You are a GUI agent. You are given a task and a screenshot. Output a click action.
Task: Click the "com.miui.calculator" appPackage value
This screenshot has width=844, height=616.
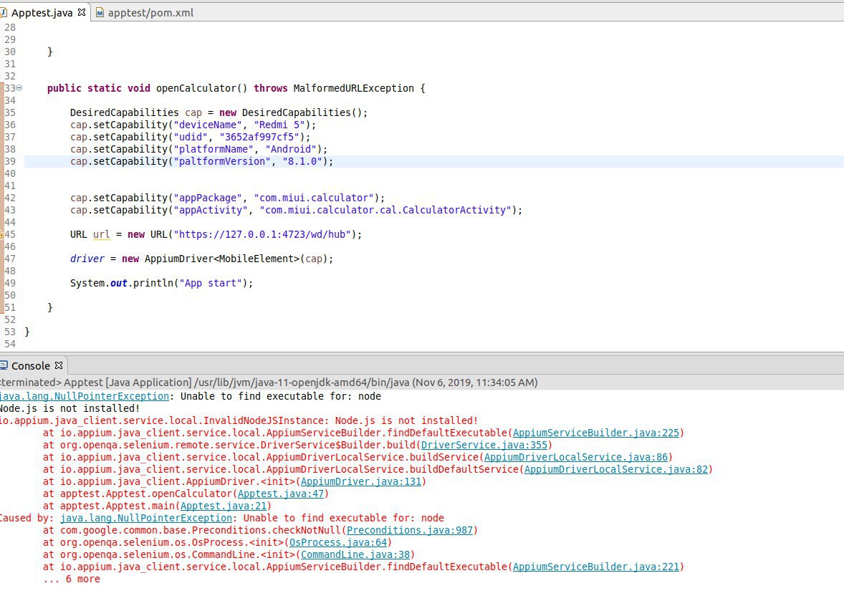click(x=314, y=198)
